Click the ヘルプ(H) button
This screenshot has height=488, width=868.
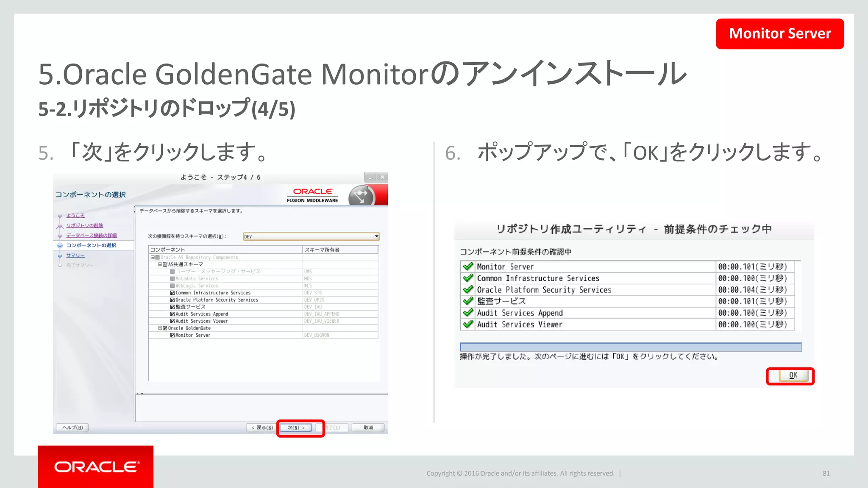72,427
